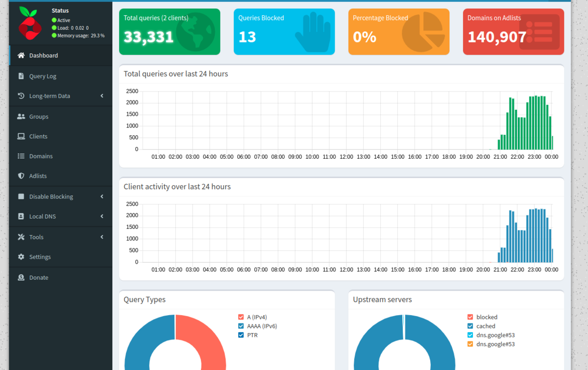
Task: Open the Query Log page
Action: (x=61, y=76)
